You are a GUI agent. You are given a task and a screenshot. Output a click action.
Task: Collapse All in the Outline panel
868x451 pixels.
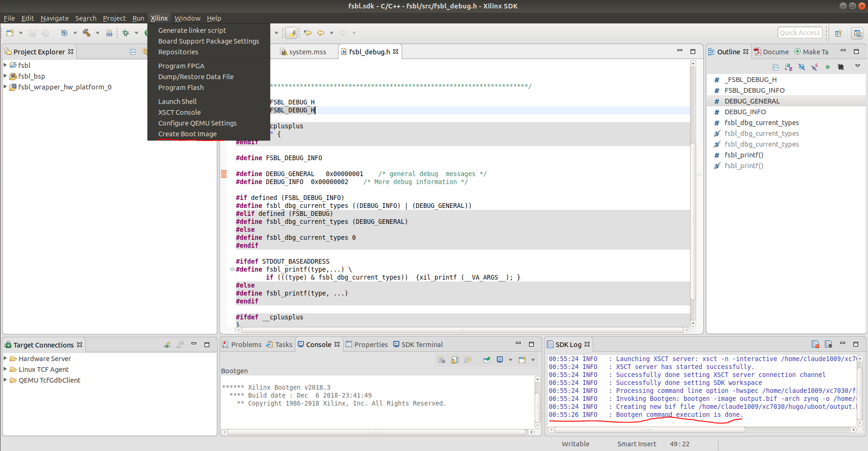[776, 67]
